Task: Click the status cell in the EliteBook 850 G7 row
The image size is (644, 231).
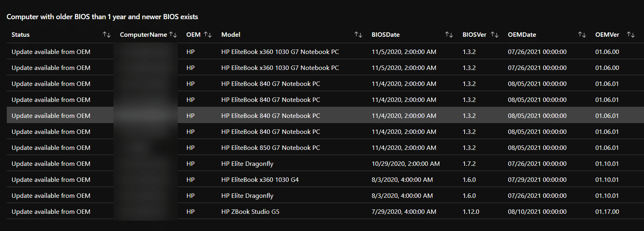Action: (51, 148)
